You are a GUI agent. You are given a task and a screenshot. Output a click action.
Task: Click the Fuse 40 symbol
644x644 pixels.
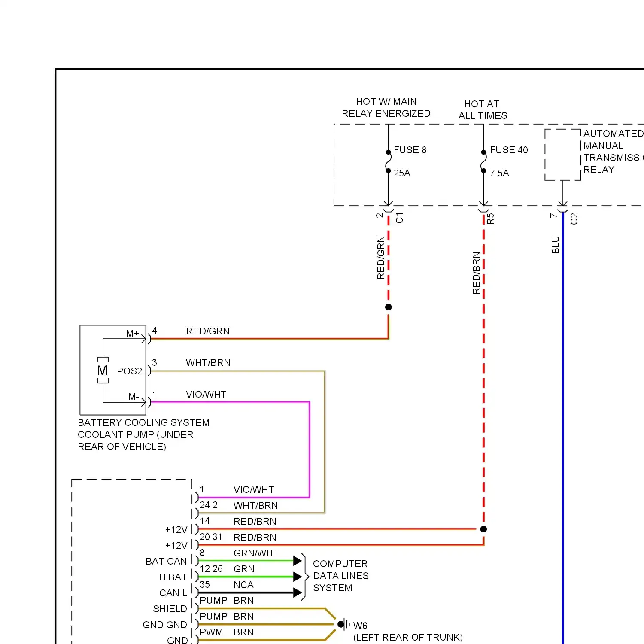(x=483, y=161)
